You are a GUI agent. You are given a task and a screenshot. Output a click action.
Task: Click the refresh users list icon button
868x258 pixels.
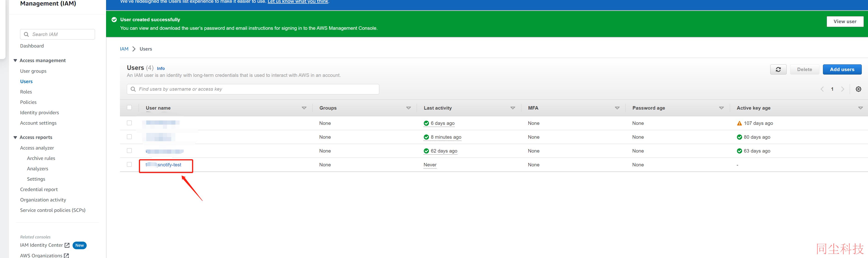[x=778, y=69]
